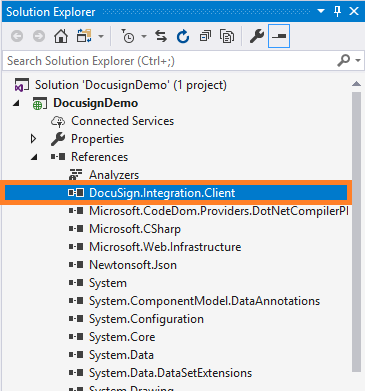Click the Show All Files icon
365x391 pixels.
click(227, 36)
